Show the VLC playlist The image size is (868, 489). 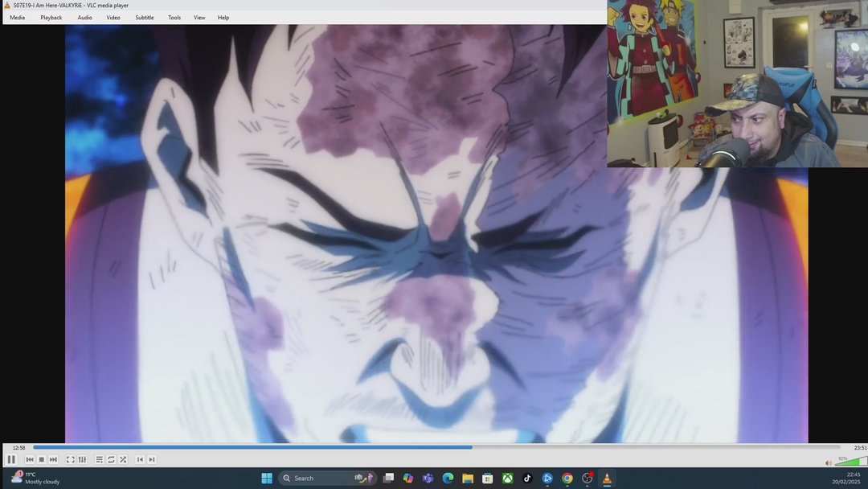click(x=99, y=459)
